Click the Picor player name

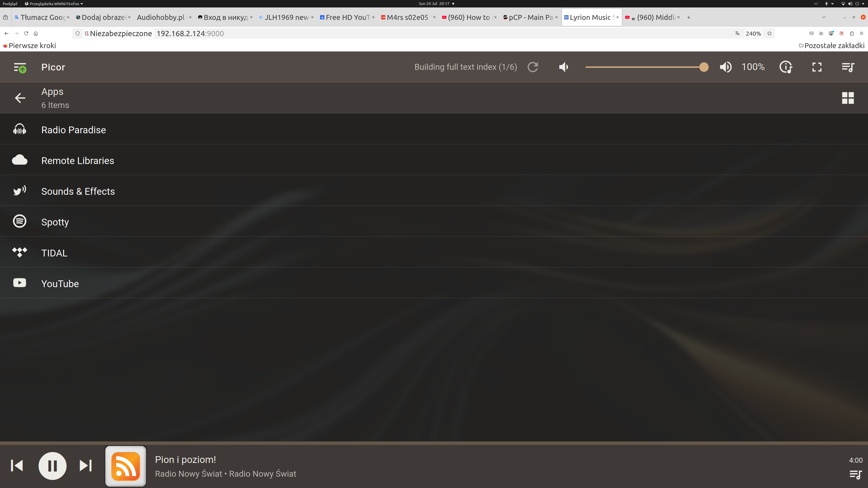click(53, 67)
